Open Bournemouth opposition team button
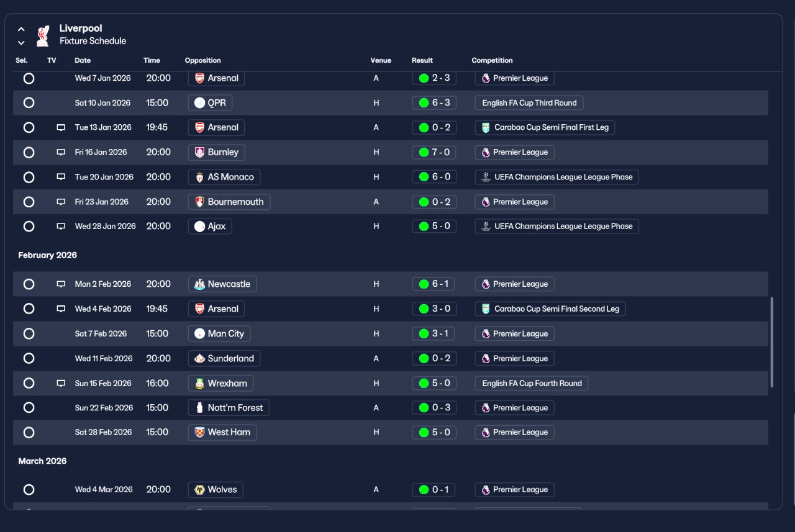 229,202
